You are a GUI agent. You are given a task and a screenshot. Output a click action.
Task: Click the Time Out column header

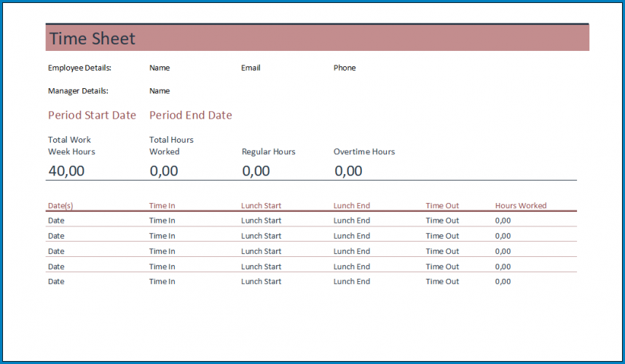point(442,205)
